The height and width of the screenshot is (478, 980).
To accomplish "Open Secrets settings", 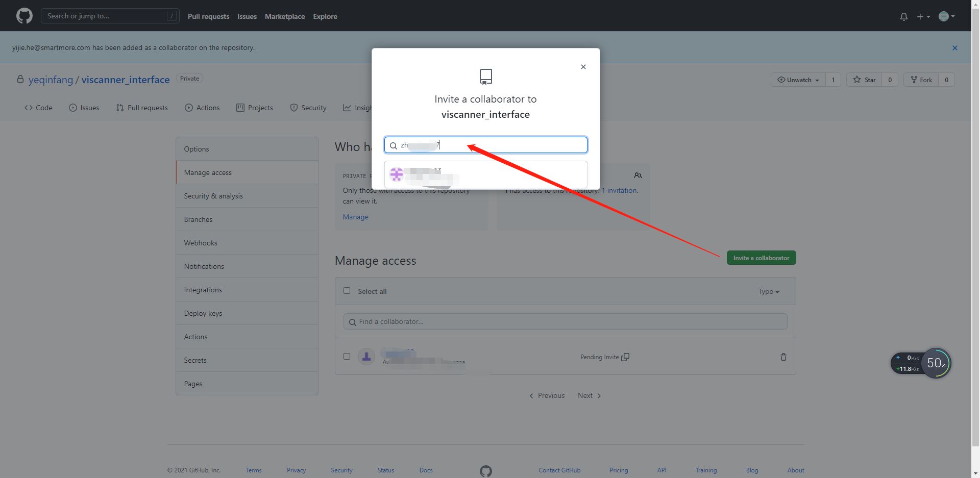I will (x=247, y=360).
